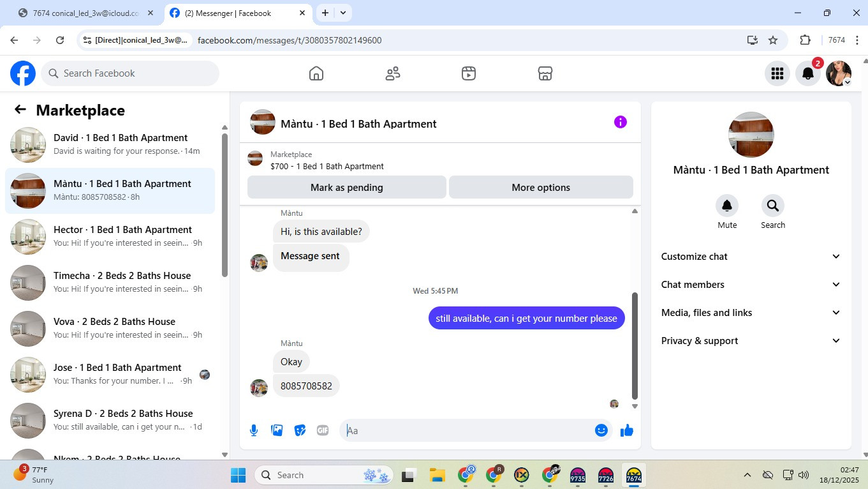Open the volume control in system tray

point(804,475)
